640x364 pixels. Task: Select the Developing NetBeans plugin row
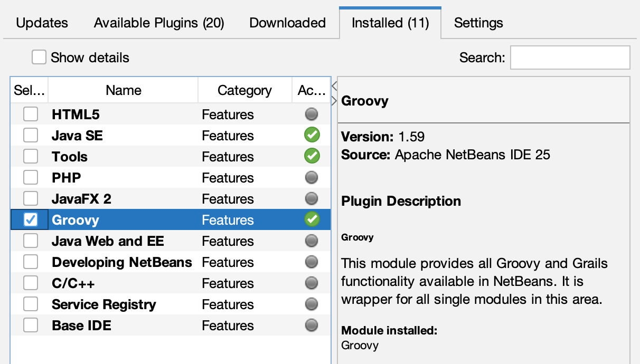[x=121, y=262]
